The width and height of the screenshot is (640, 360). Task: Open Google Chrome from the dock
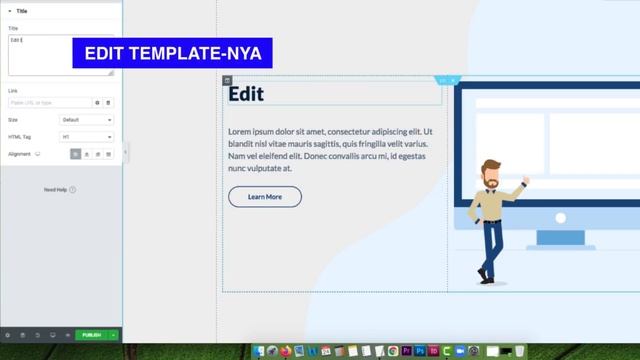click(393, 351)
